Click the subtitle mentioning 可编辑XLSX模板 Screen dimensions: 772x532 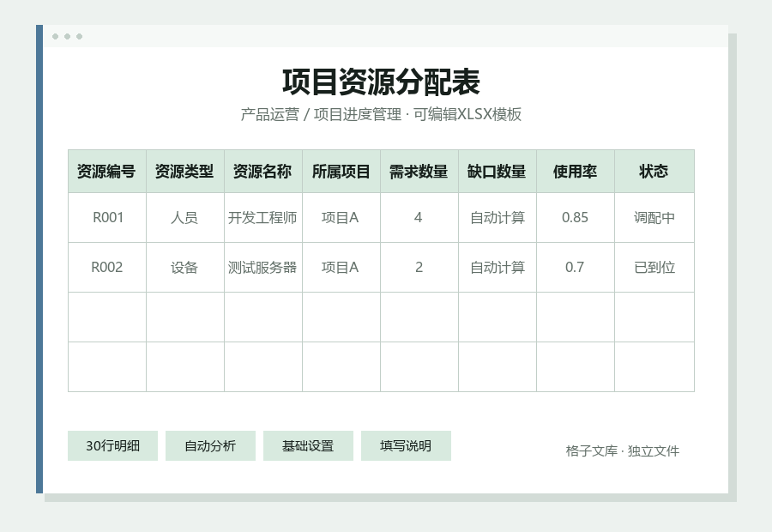381,114
